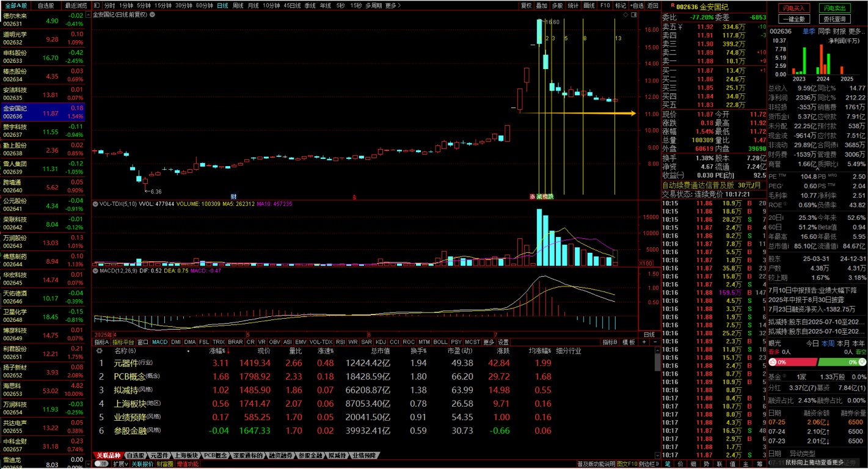Select the 日线 daily period
868x469 pixels.
[222, 5]
